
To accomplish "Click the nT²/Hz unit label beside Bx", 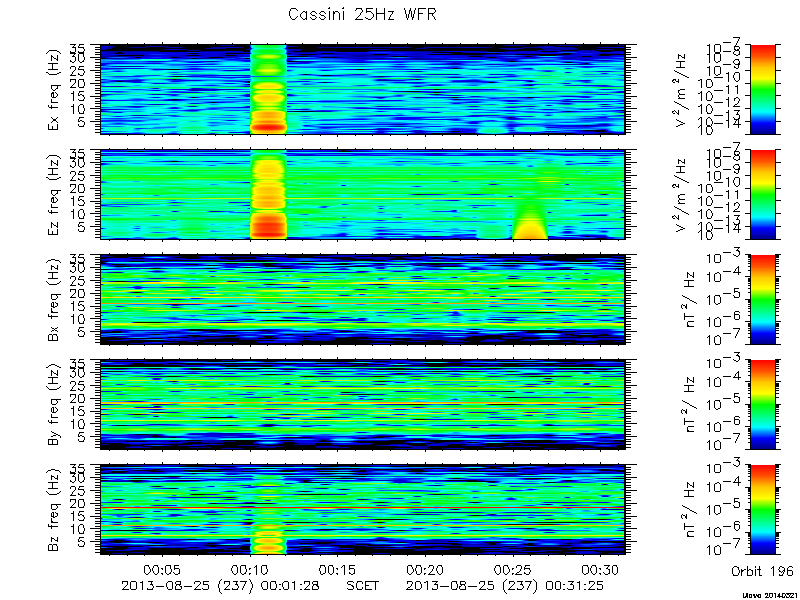I will 689,300.
